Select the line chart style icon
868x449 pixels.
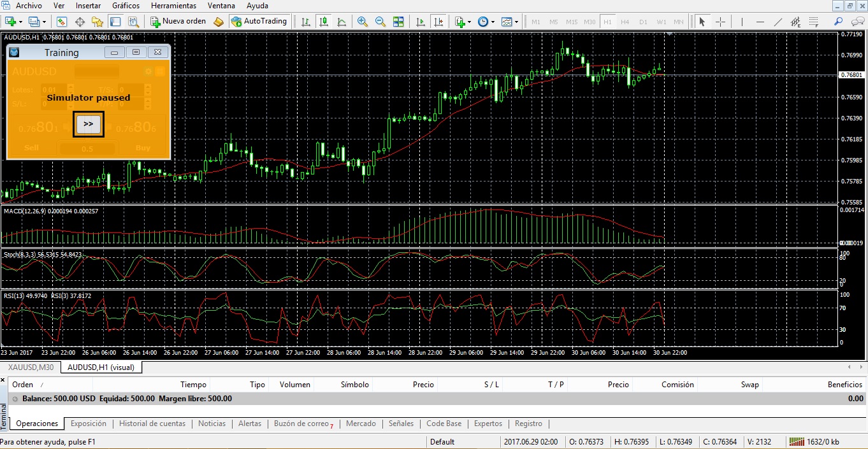coord(342,21)
